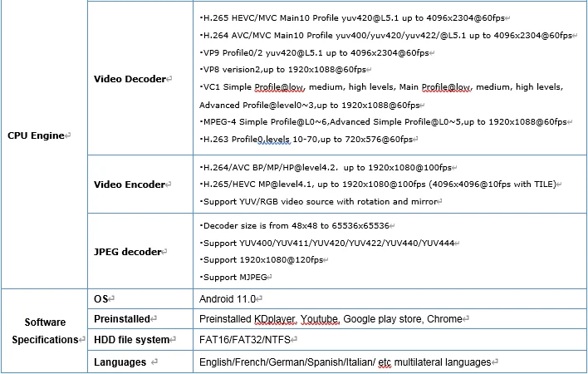Click the Decoder size 48x48 to 65536x65536 line
Viewport: 588px width, 374px height.
(294, 226)
